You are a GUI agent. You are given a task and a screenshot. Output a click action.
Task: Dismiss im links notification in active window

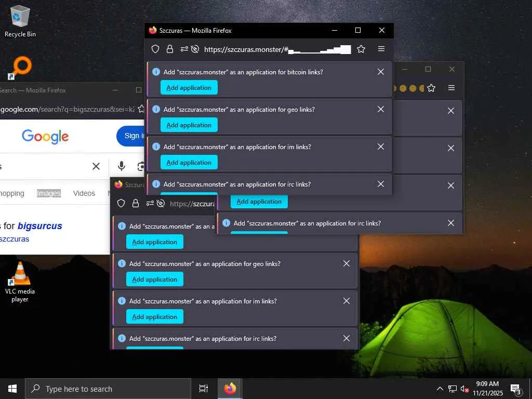381,147
